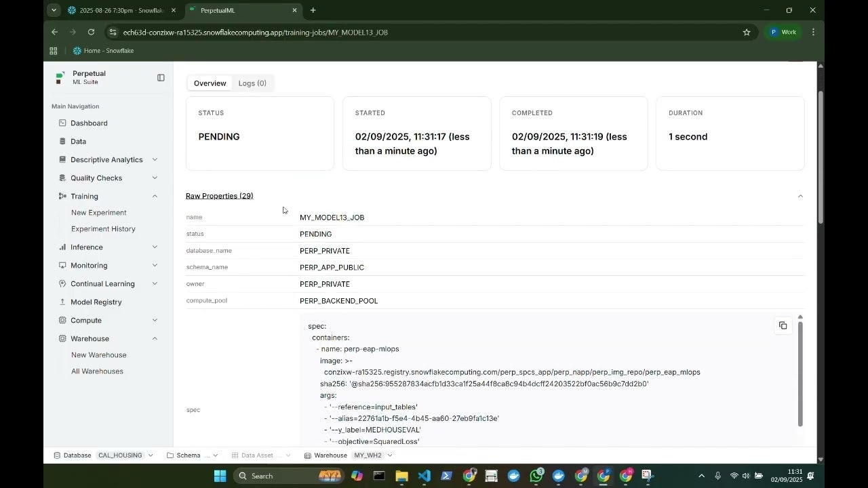Image resolution: width=868 pixels, height=488 pixels.
Task: Open WhatsApp from the taskbar
Action: 536,476
